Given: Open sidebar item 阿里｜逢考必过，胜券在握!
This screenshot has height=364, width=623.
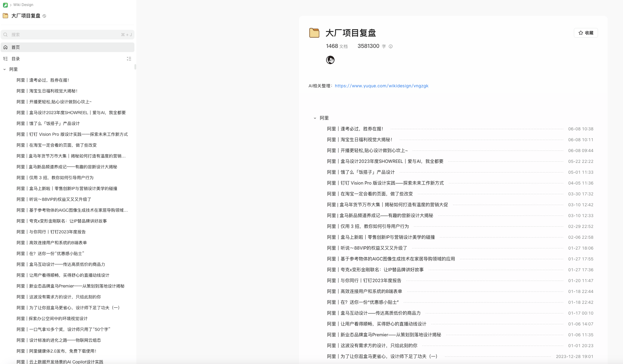Looking at the screenshot, I should coord(42,80).
